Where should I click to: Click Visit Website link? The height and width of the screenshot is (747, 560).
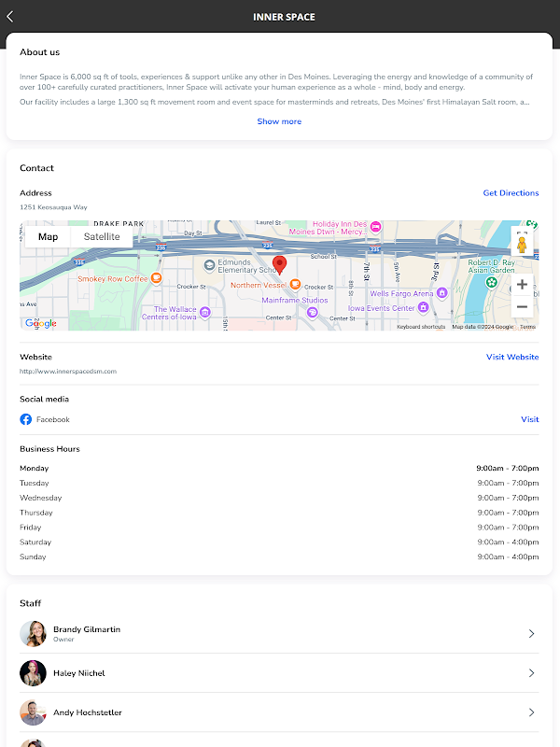tap(512, 357)
